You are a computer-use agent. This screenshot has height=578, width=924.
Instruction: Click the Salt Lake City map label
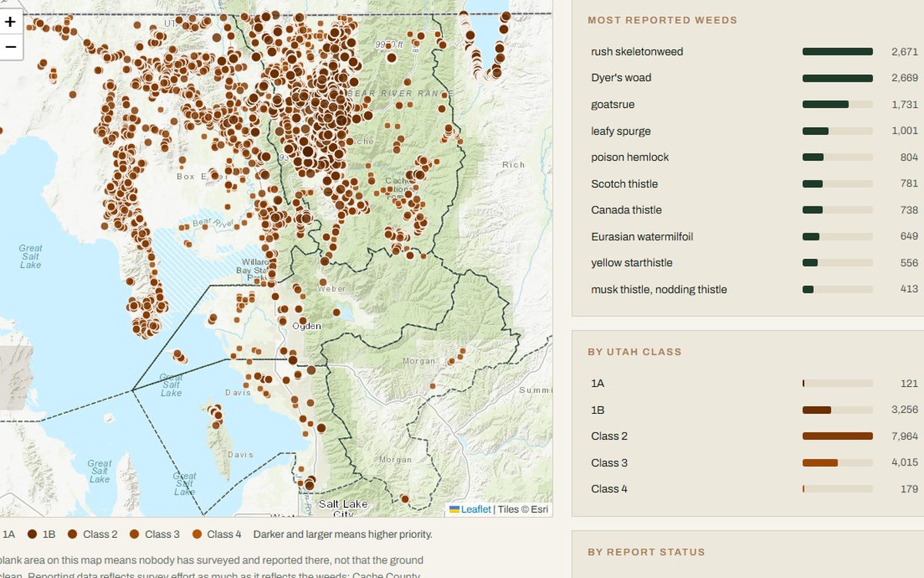click(x=343, y=509)
